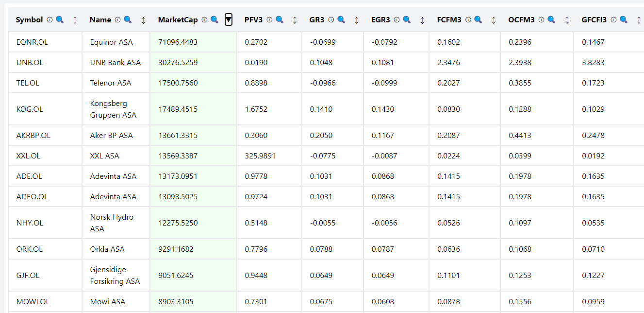Click the GFCFI3 info icon
Viewport: 644px width, 313px height.
613,20
